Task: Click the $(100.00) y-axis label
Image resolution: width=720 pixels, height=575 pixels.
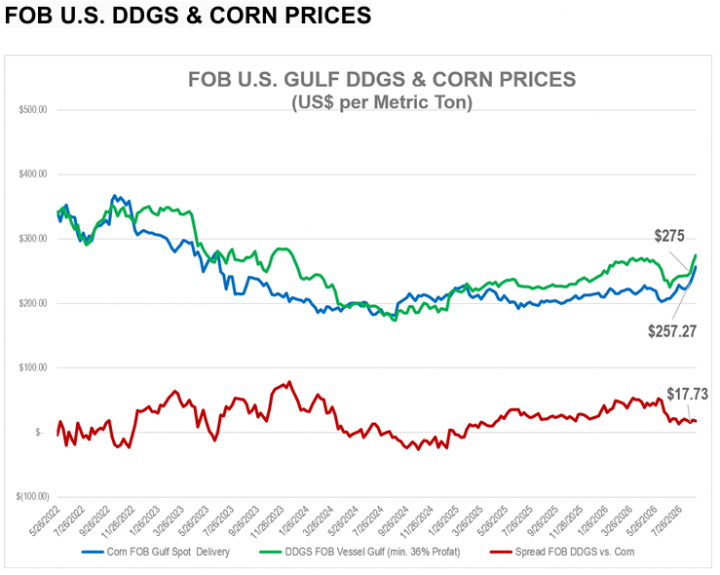Action: tap(32, 496)
